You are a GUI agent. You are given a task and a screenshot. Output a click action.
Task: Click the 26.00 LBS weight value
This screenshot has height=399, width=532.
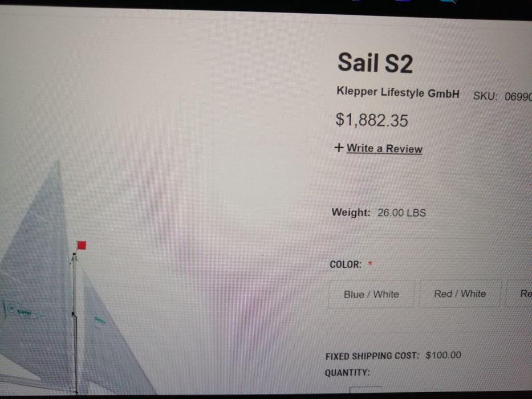402,213
